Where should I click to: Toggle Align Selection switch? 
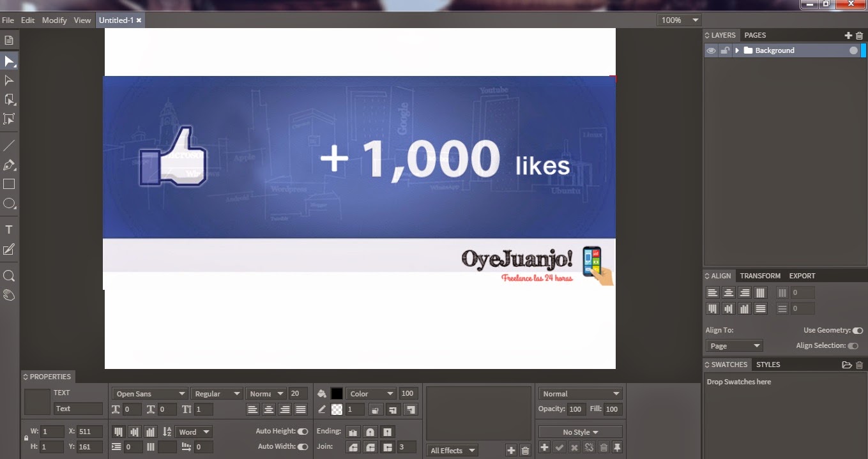click(x=853, y=346)
